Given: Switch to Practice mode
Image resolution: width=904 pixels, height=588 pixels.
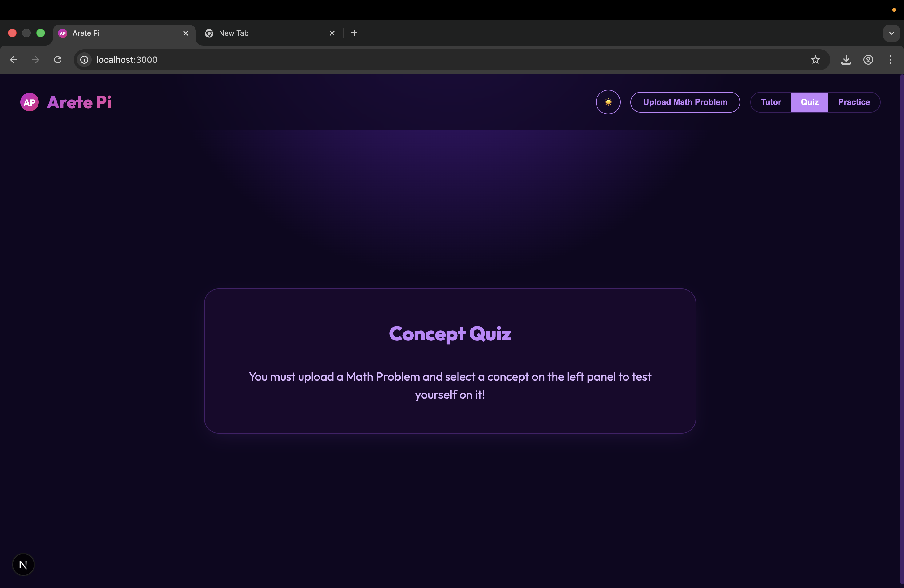Looking at the screenshot, I should [x=854, y=102].
